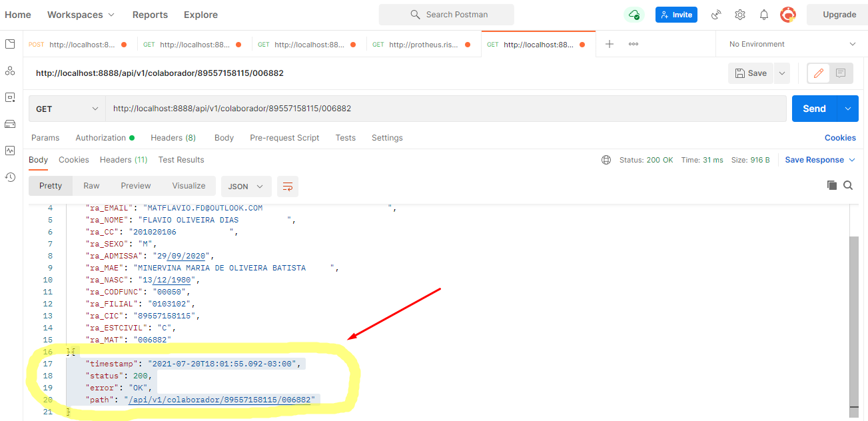This screenshot has width=868, height=421.
Task: Open the Collections sidebar panel
Action: tap(9, 44)
